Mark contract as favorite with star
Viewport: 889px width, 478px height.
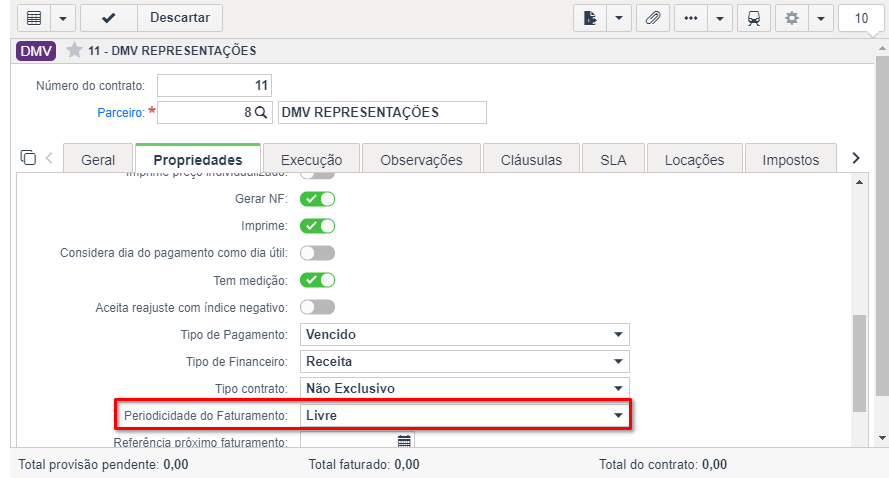(74, 50)
